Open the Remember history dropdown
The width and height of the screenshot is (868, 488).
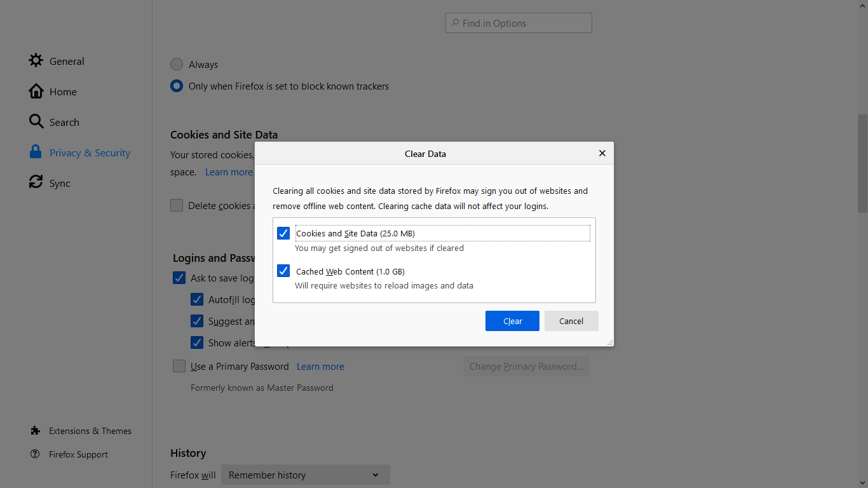click(x=305, y=475)
